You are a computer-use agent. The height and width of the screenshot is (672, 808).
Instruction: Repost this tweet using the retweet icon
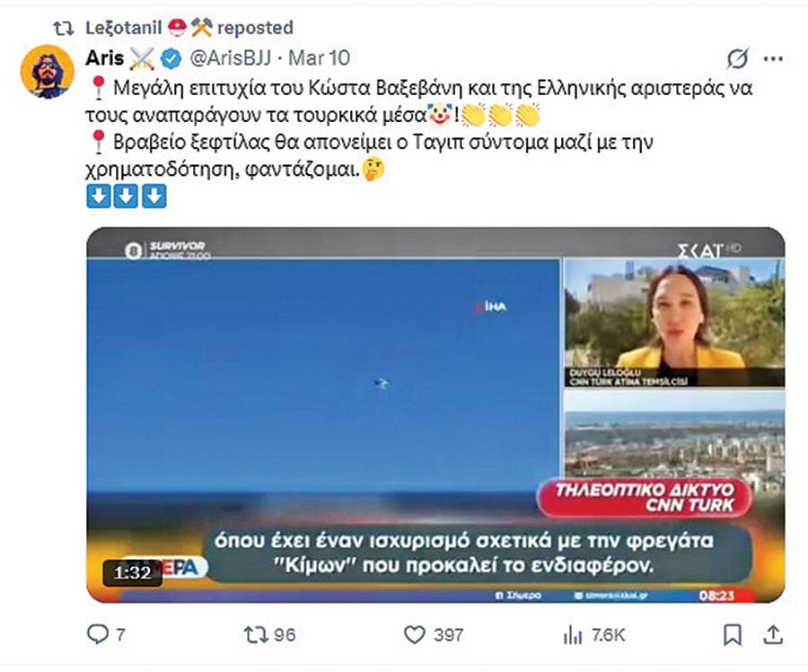click(x=256, y=634)
